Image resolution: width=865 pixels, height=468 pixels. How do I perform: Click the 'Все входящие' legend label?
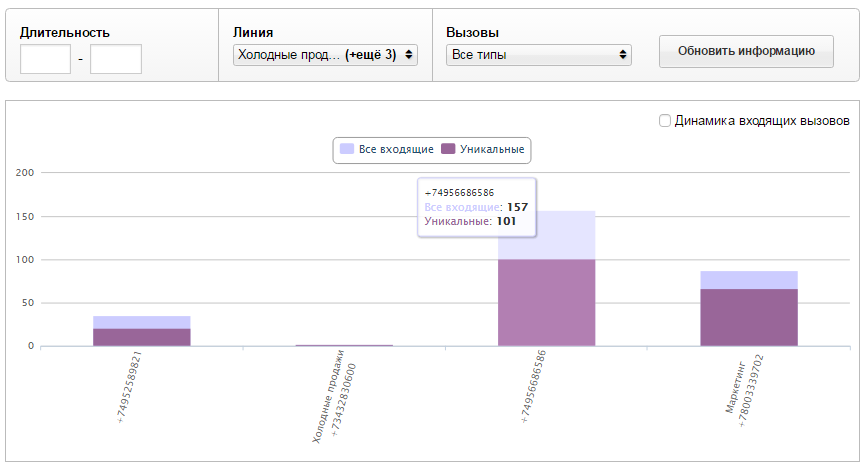click(x=396, y=149)
